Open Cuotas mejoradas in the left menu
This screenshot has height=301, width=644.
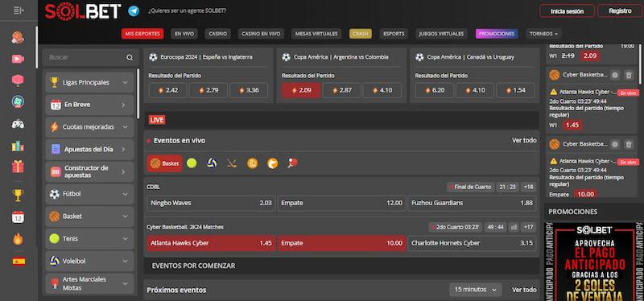coord(89,127)
